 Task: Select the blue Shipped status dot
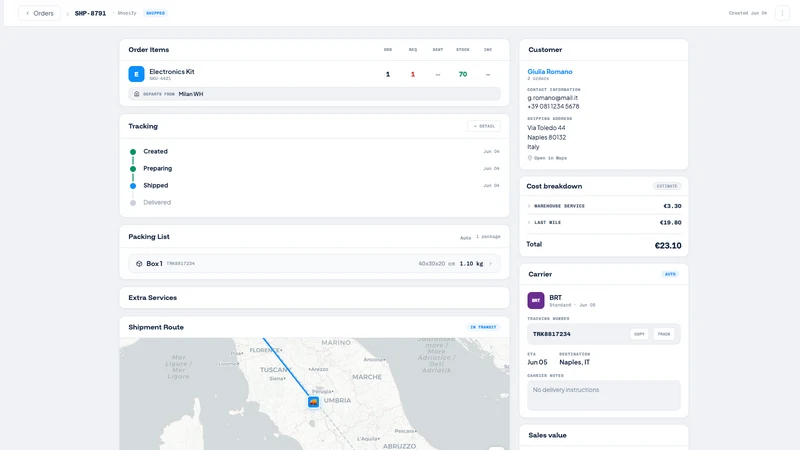133,186
